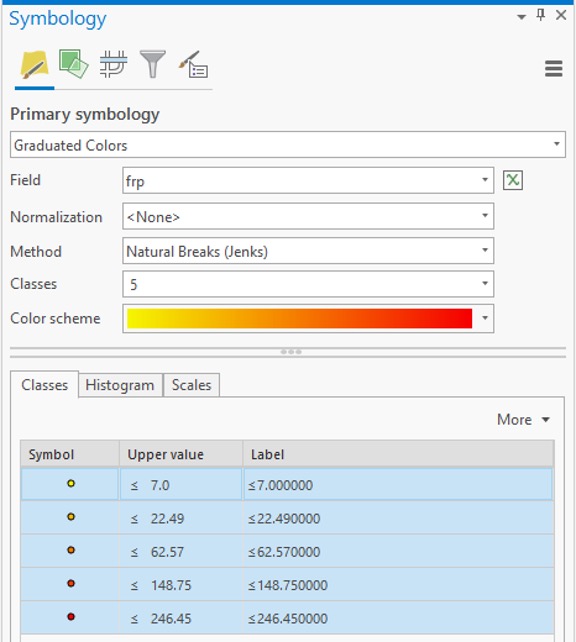Viewport: 576px width, 642px height.
Task: Open the Classes count dropdown
Action: (x=308, y=284)
